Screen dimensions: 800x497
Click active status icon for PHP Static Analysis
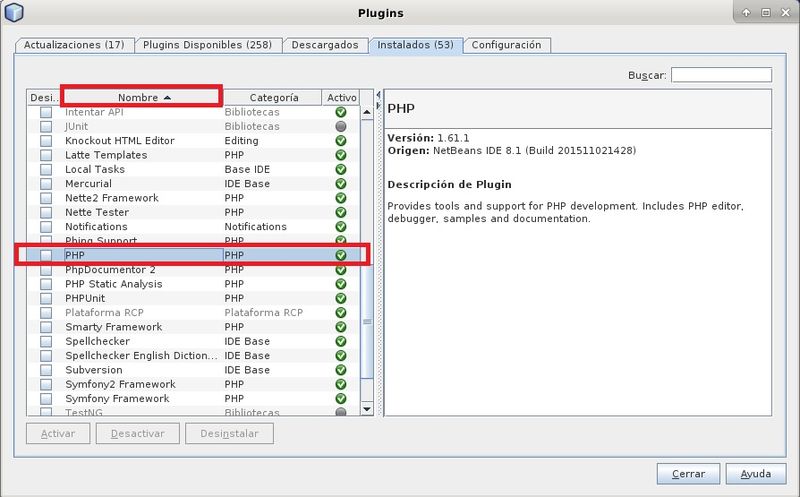pos(341,284)
